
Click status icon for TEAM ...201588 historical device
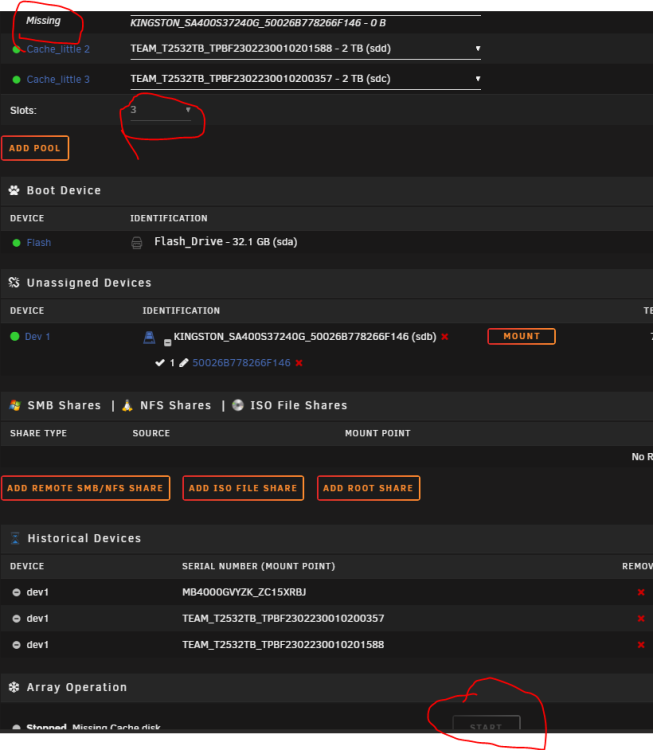tap(16, 645)
